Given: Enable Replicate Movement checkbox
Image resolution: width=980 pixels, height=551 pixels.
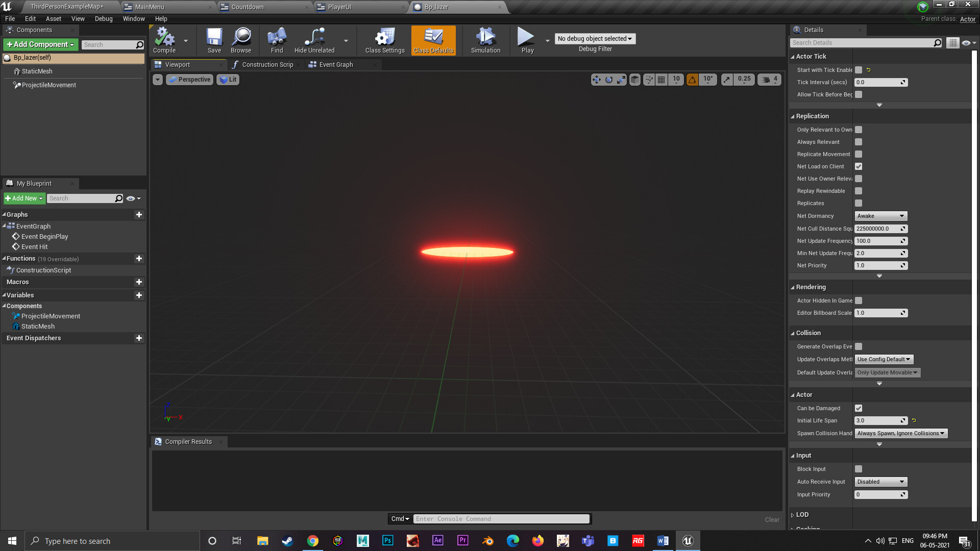Looking at the screenshot, I should coord(858,154).
